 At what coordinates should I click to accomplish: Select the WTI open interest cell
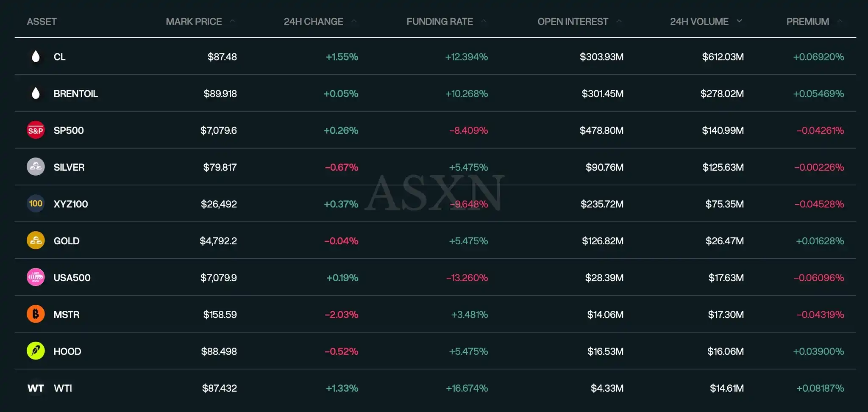[607, 388]
